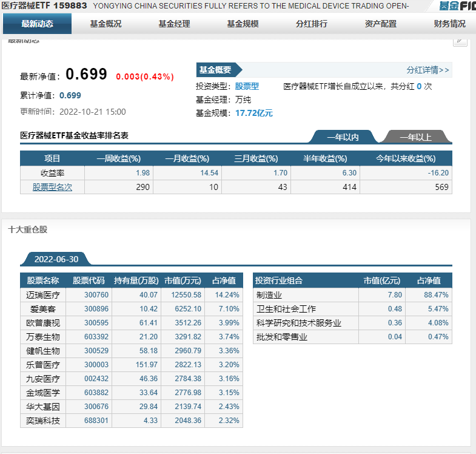Click the rank value 414
The width and height of the screenshot is (476, 454).
coord(349,187)
